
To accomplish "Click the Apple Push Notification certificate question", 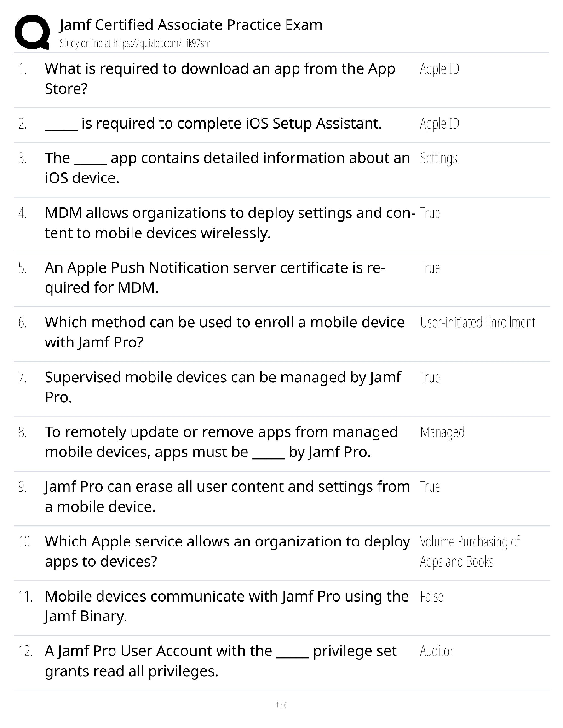I will click(x=214, y=278).
